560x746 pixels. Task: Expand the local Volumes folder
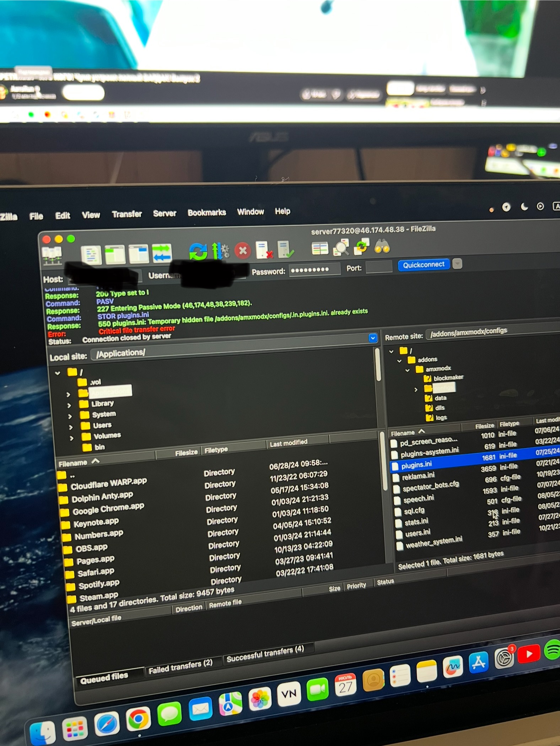[71, 438]
